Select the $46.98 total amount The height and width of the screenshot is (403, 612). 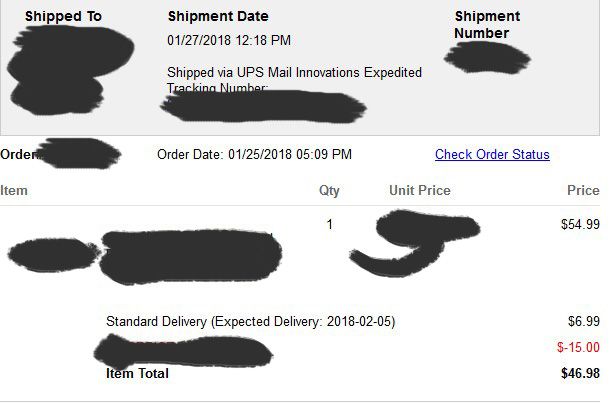580,373
